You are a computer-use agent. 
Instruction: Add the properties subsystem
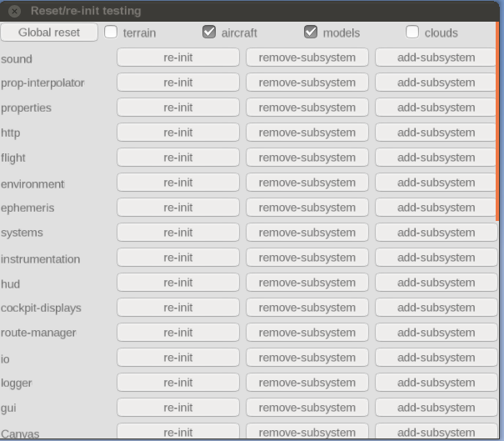[436, 108]
